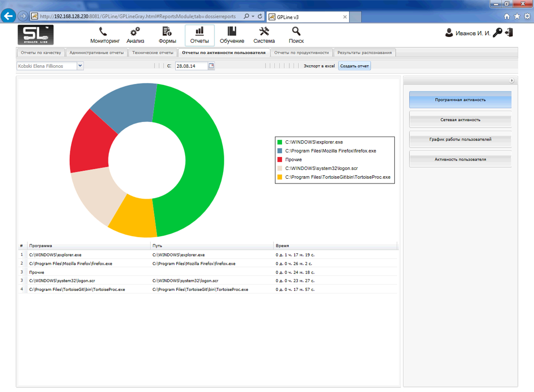
Task: Collapse the right side panel arrow
Action: coord(512,81)
